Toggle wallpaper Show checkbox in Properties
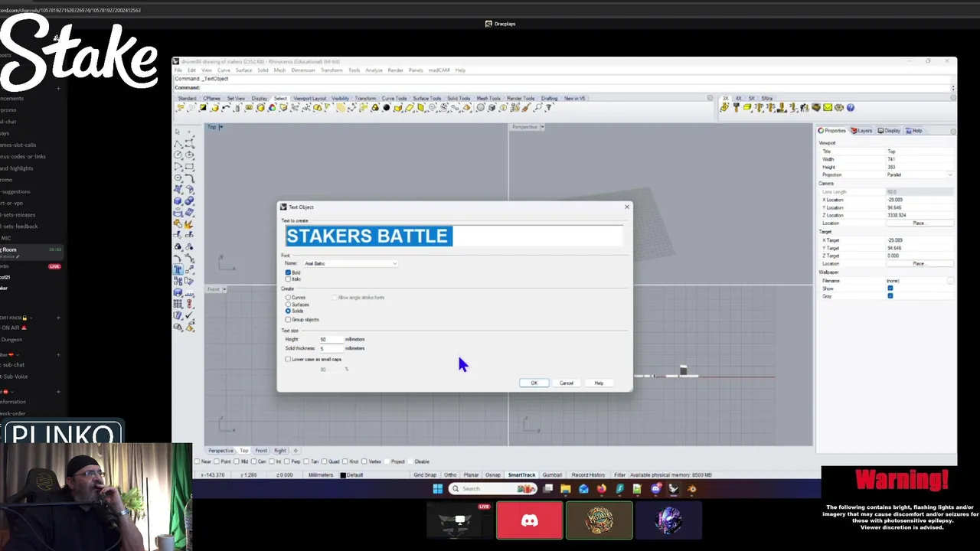 pos(890,289)
